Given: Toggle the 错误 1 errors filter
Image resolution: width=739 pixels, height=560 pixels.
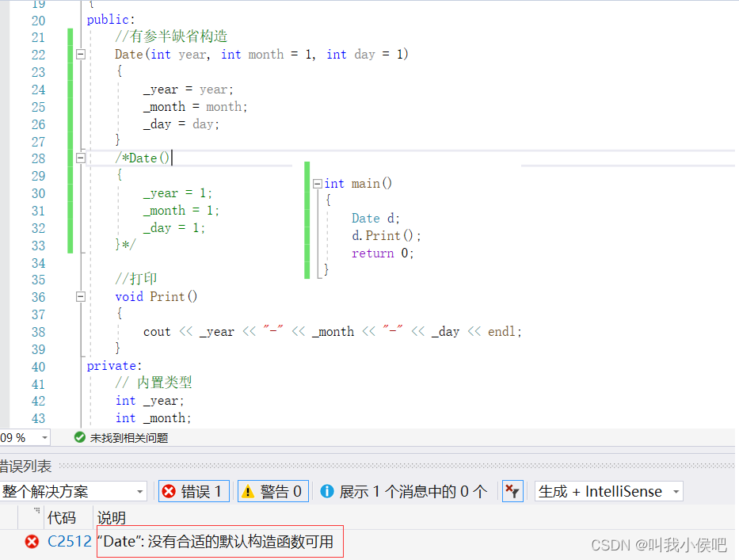Looking at the screenshot, I should (x=193, y=491).
